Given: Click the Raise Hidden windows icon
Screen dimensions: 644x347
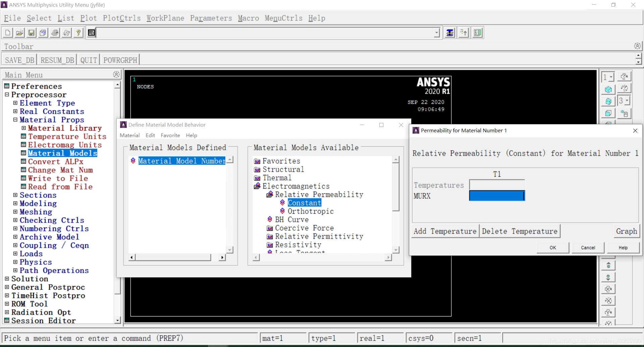Looking at the screenshot, I should [x=450, y=33].
